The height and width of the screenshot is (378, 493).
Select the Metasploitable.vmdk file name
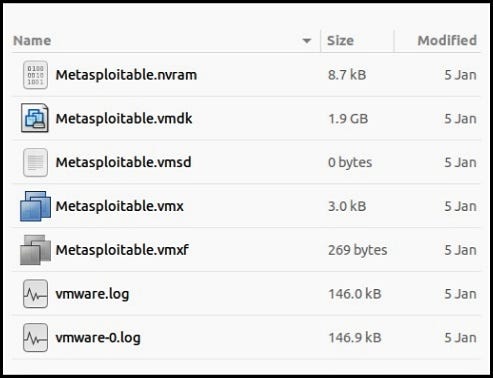click(x=124, y=119)
